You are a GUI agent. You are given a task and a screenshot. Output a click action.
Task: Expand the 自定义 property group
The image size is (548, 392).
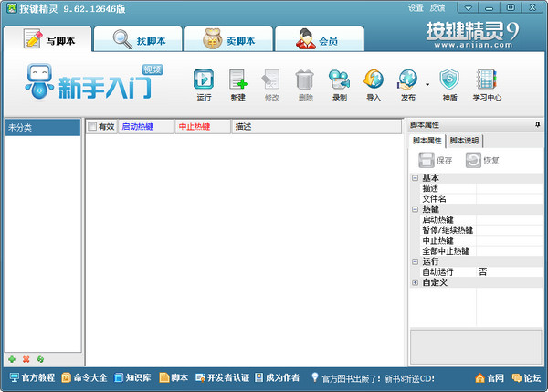coord(415,282)
